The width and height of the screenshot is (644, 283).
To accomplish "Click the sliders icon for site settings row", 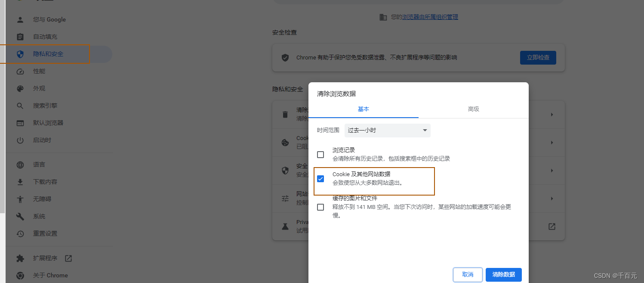I will point(285,199).
